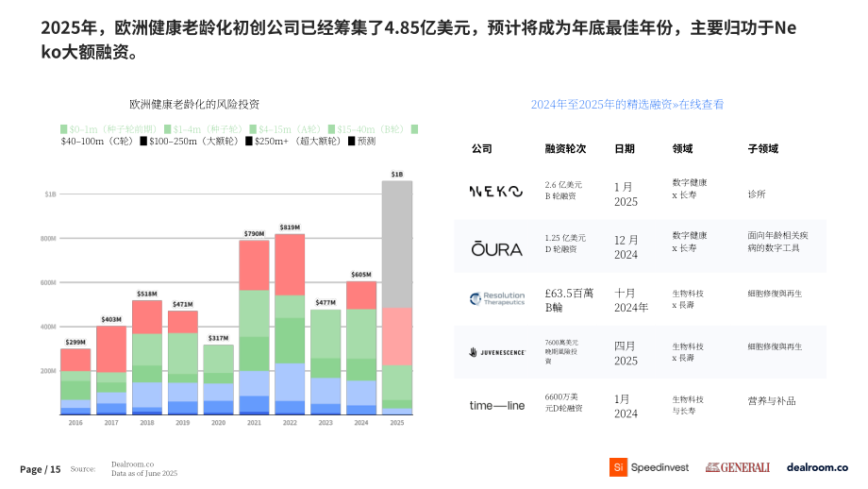Click the 诊所 sub-sector cell
This screenshot has height=489, width=868.
pyautogui.click(x=756, y=194)
